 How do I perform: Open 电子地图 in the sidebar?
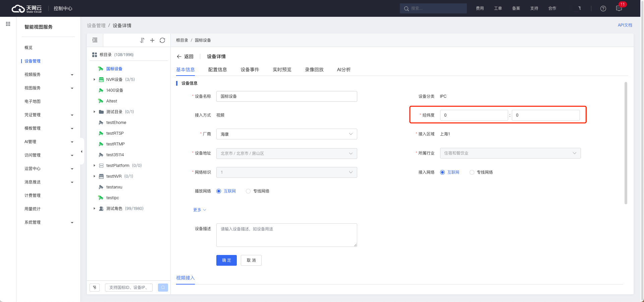[33, 101]
